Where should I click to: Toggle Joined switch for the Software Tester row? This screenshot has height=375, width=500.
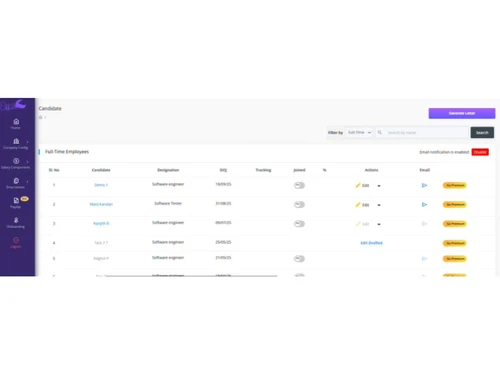(x=299, y=205)
